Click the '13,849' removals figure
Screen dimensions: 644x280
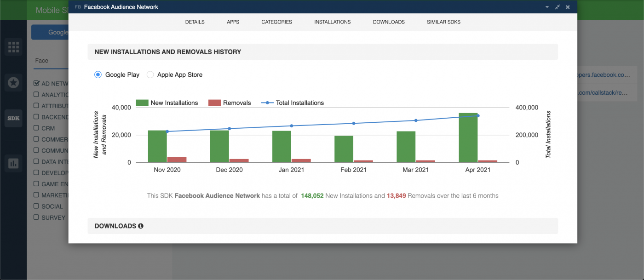396,196
